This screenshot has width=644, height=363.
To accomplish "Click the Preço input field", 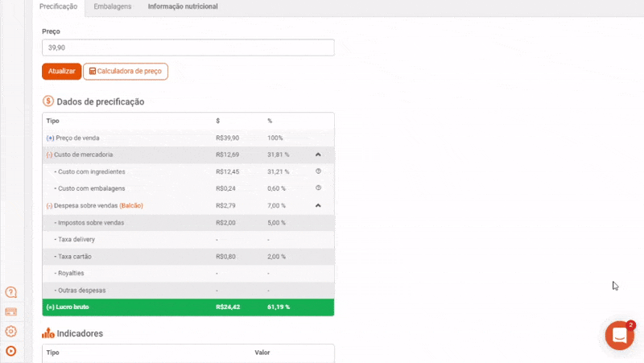I will (188, 47).
